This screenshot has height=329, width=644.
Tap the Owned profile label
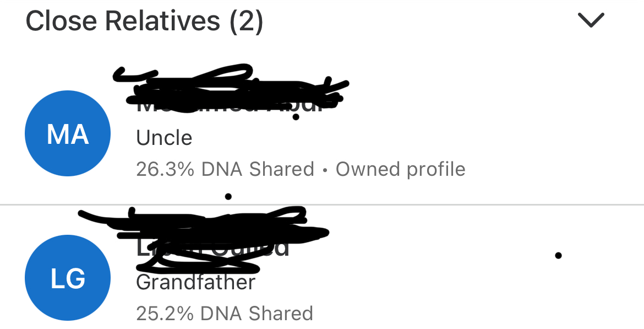(x=401, y=169)
